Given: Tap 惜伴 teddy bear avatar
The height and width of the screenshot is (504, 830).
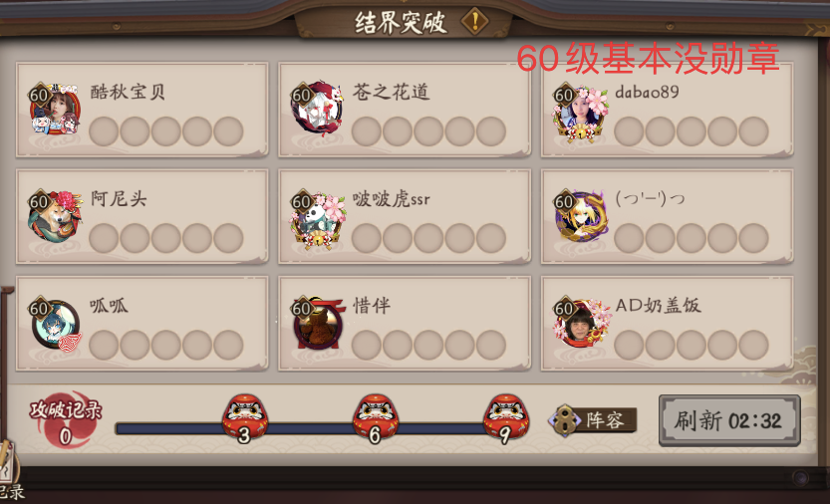Looking at the screenshot, I should tap(319, 324).
